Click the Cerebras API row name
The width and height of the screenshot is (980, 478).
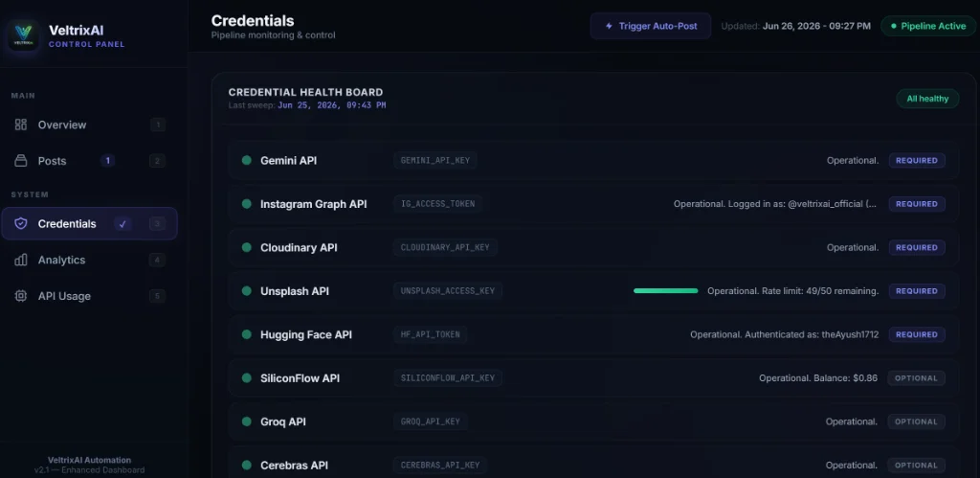(x=294, y=465)
